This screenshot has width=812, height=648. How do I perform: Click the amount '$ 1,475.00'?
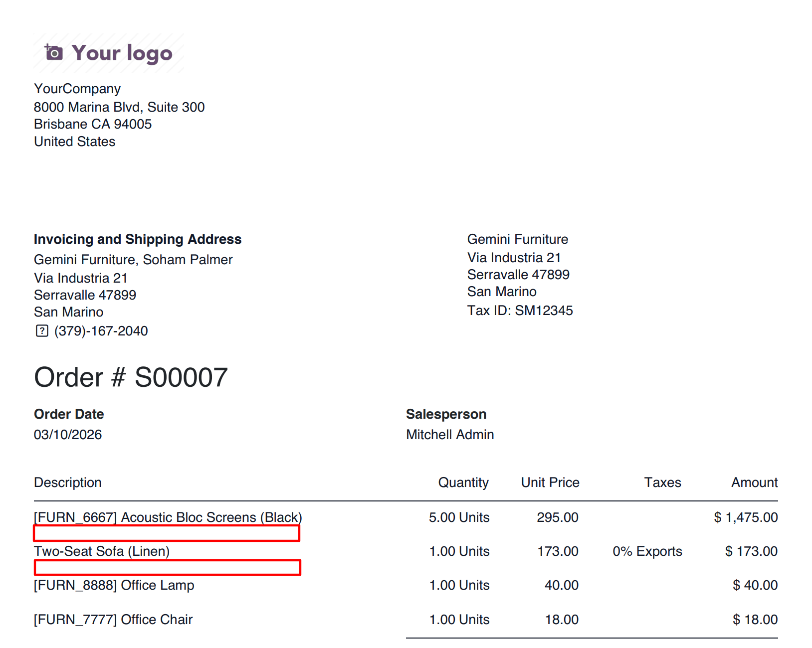[x=746, y=517]
